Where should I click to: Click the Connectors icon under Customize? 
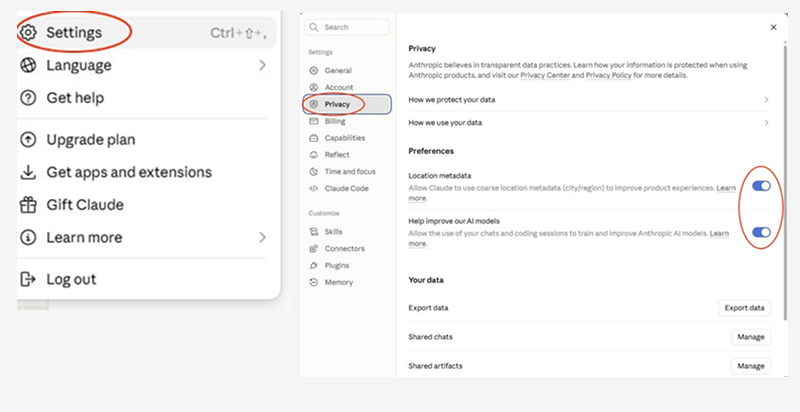coord(314,249)
